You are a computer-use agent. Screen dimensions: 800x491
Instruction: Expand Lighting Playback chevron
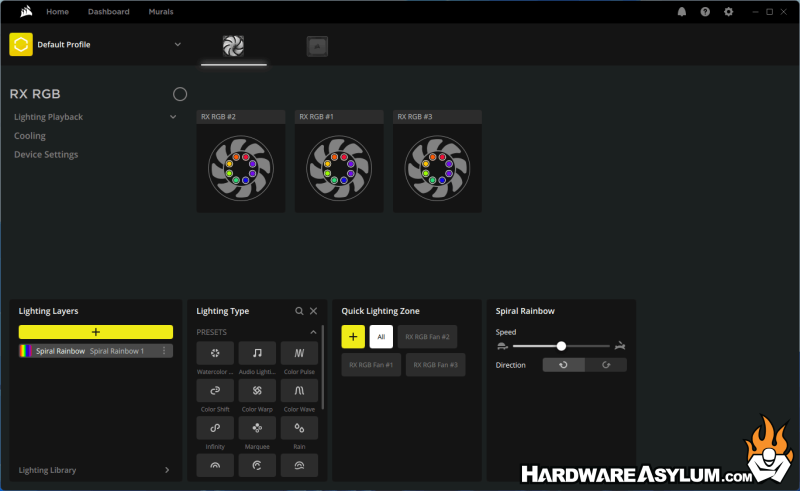[x=173, y=117]
